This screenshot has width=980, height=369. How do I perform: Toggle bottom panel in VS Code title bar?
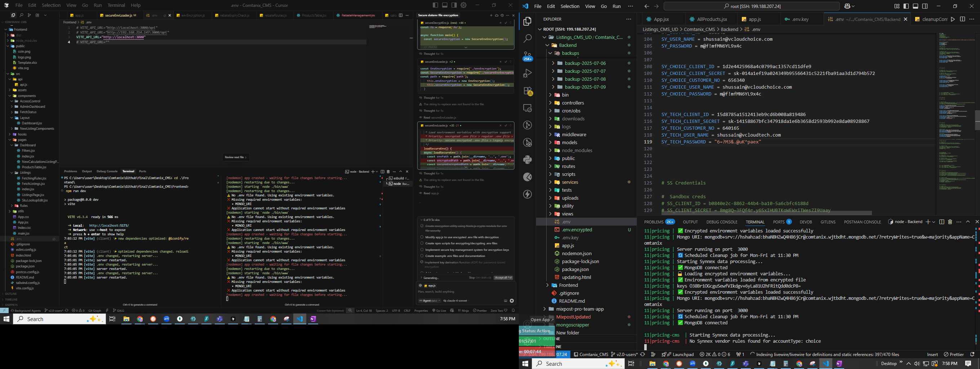point(915,6)
